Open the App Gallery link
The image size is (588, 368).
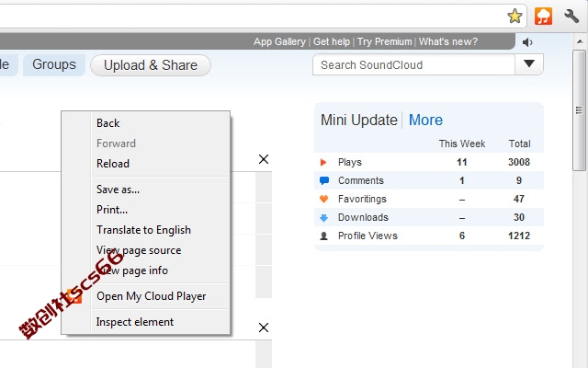pos(279,41)
